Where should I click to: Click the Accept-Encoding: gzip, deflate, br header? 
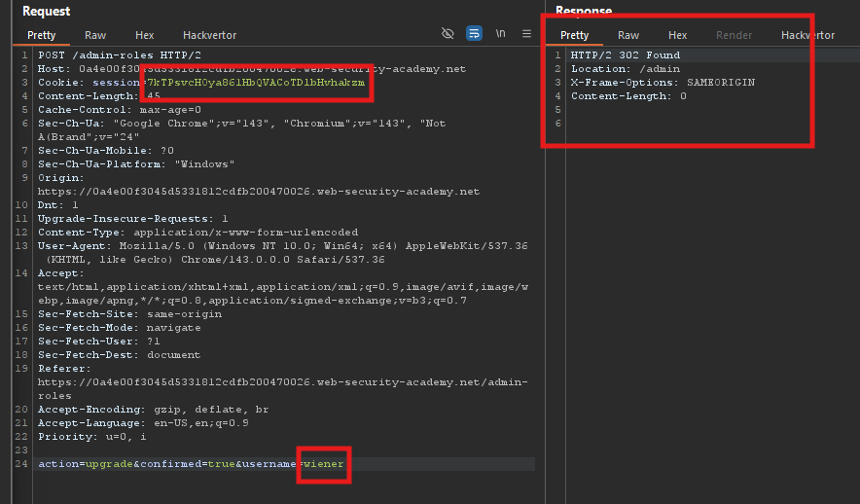[x=154, y=410]
